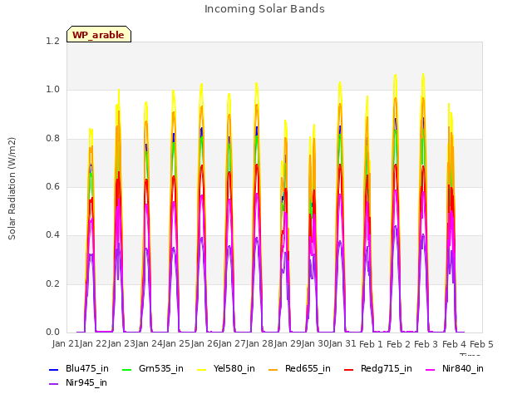Click the 0.6 y-axis tick label
This screenshot has height=399, width=532.
click(52, 186)
